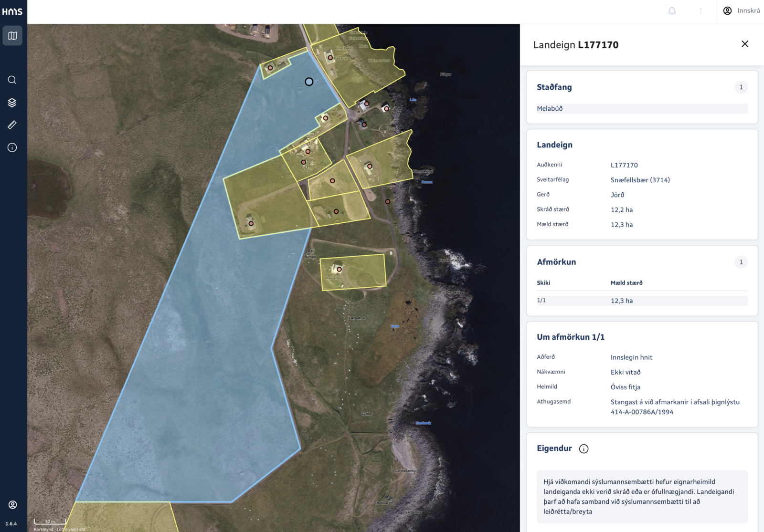Viewport: 764px width, 532px height.
Task: Click the yellow parcel with Hallgarður label
Action: point(353,272)
